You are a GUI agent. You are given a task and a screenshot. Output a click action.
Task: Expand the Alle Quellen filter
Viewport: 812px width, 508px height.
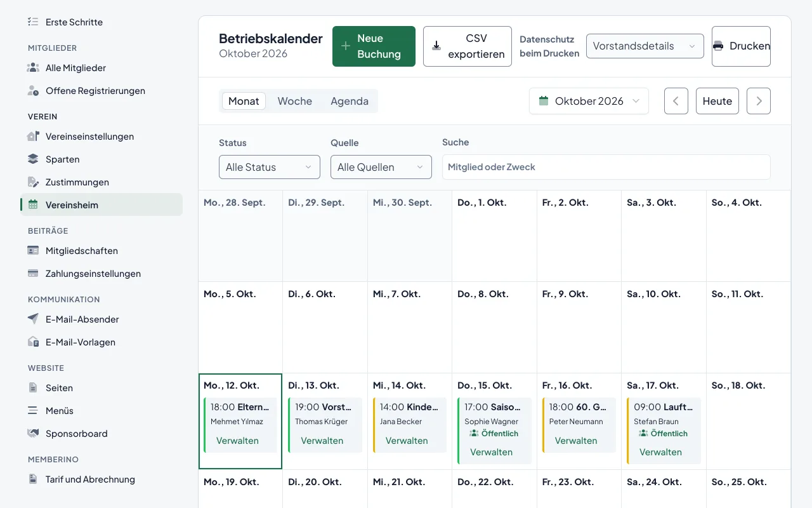(x=381, y=167)
